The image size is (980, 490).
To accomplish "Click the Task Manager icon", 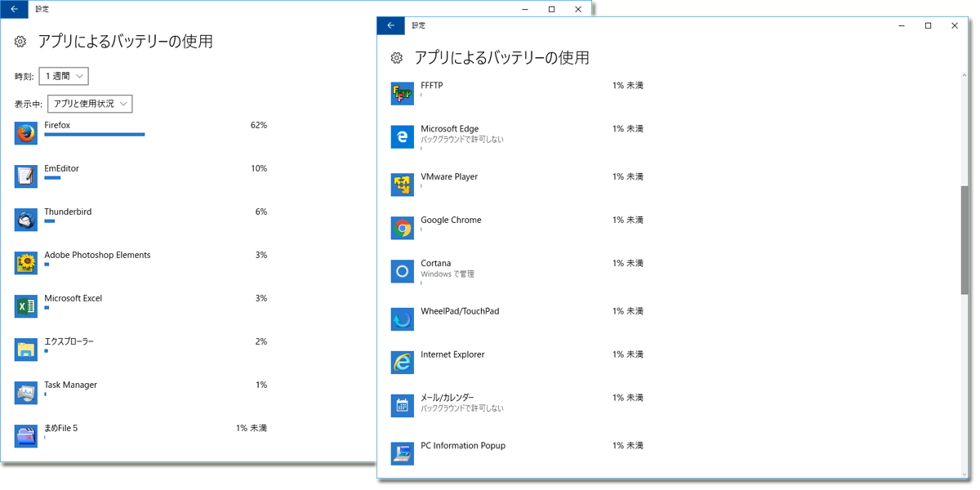I will tap(26, 393).
